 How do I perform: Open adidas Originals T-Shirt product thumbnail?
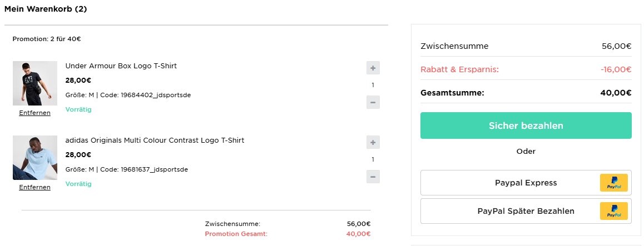(35, 158)
